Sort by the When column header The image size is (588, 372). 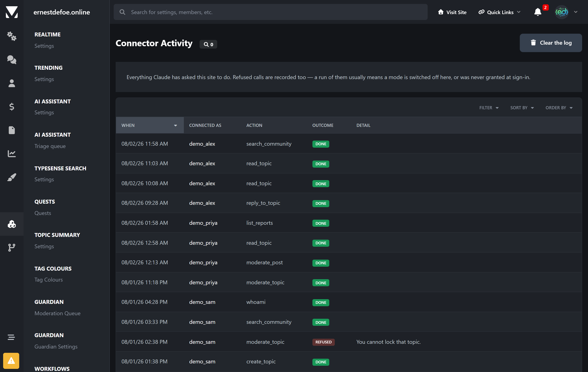click(149, 125)
